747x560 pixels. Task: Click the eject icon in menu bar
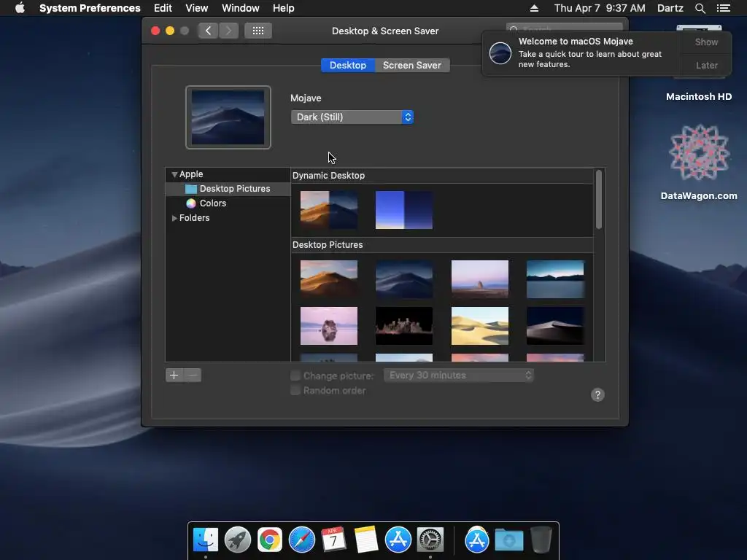(x=534, y=8)
